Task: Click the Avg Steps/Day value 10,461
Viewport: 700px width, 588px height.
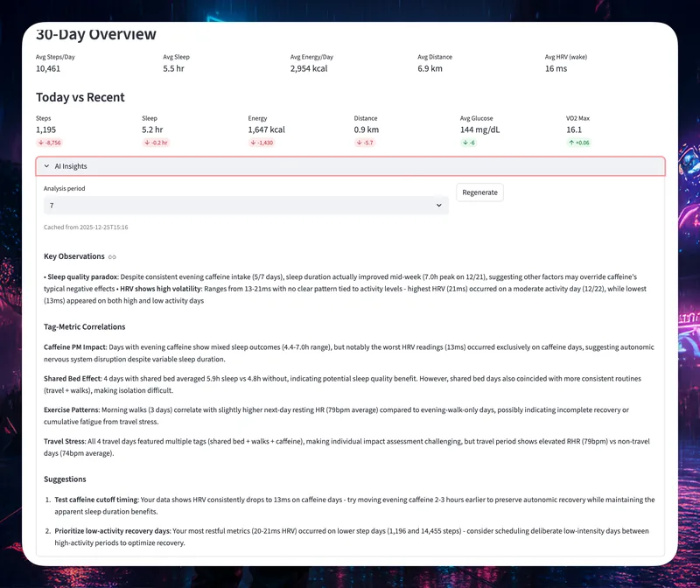Action: click(48, 68)
